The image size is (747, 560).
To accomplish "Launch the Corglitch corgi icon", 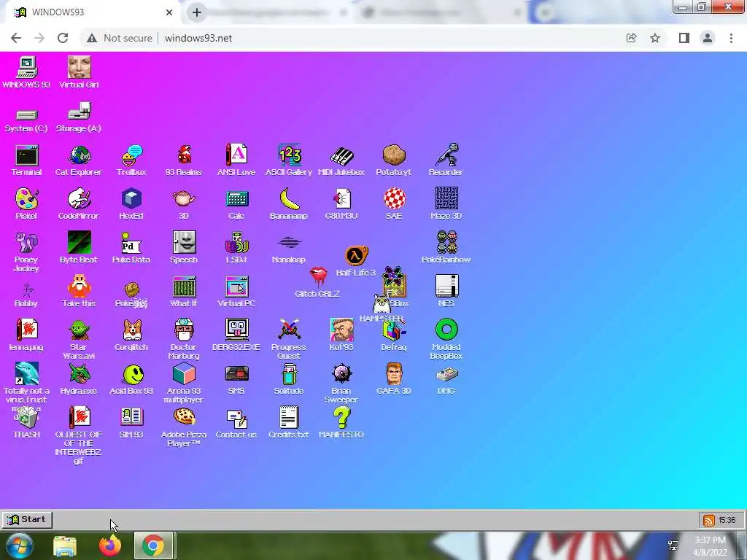I will [132, 330].
